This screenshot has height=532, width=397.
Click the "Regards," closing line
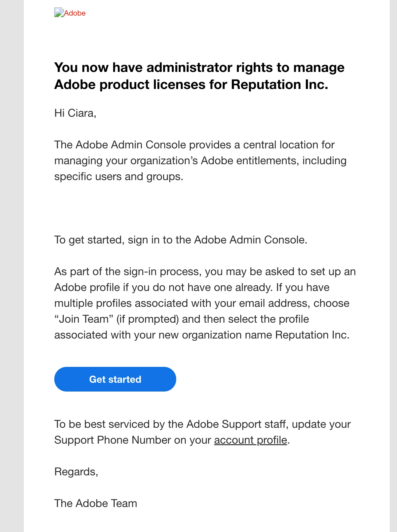point(76,472)
